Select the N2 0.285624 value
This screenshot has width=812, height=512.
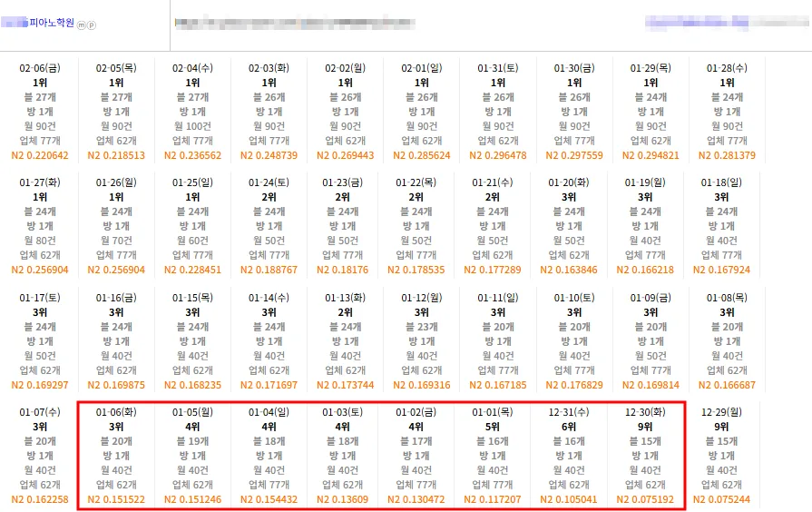pyautogui.click(x=422, y=155)
